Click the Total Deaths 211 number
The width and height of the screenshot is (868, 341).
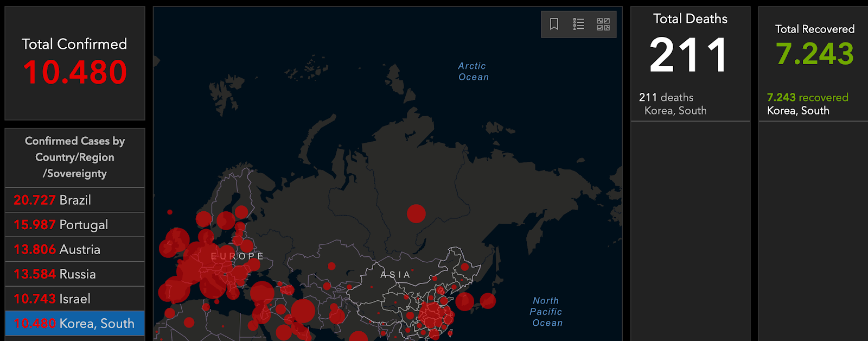[689, 55]
